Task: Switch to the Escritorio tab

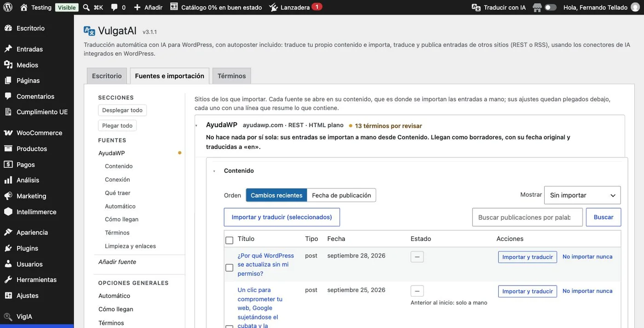Action: point(107,76)
